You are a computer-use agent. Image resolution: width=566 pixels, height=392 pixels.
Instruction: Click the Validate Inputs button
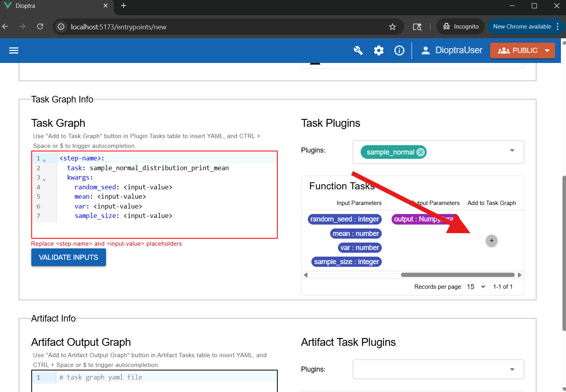point(68,257)
